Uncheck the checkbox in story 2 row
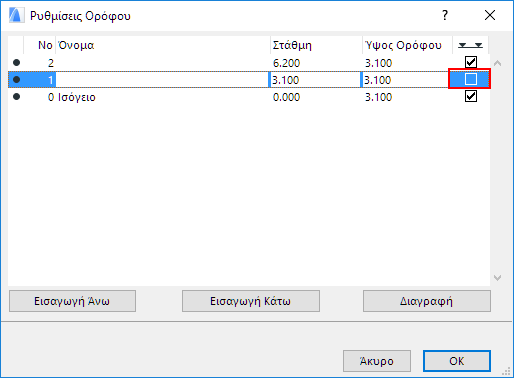Viewport: 514px width, 378px height. pos(471,62)
